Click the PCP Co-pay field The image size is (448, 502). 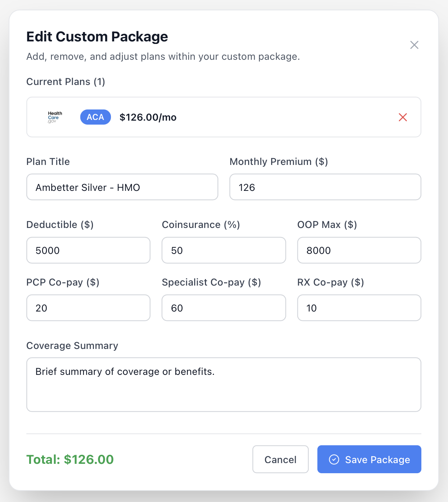point(88,308)
